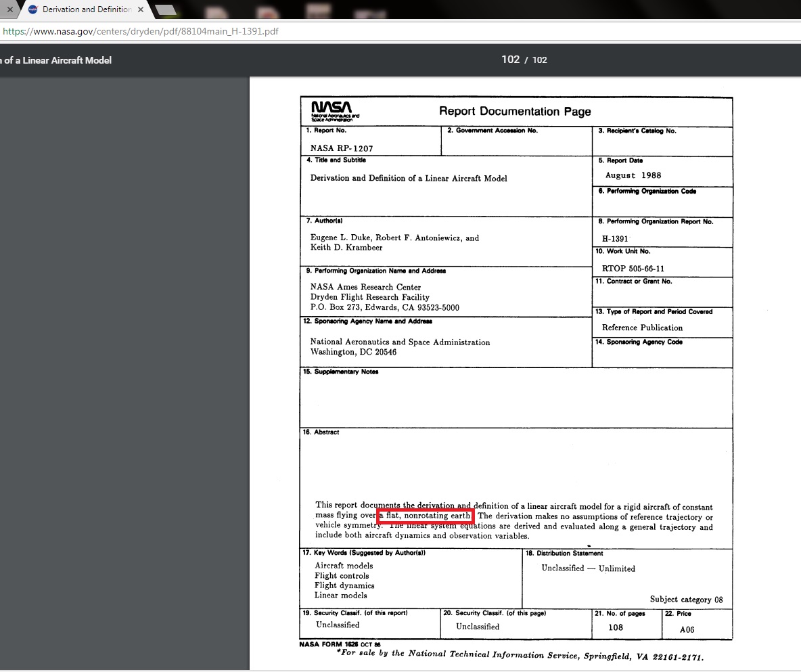Click 'Unclassified — Unlimited' distribution text
The height and width of the screenshot is (672, 801).
click(x=589, y=568)
